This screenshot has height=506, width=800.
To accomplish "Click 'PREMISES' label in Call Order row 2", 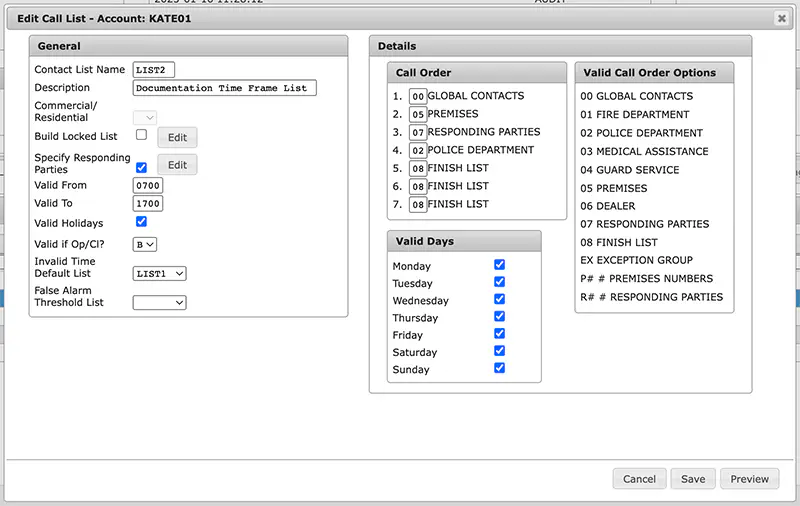I will click(x=453, y=114).
